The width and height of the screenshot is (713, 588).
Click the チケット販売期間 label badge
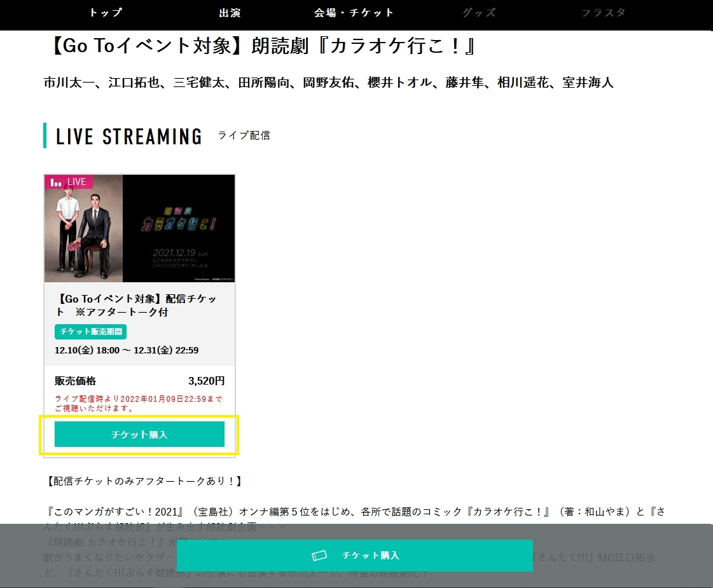coord(91,332)
